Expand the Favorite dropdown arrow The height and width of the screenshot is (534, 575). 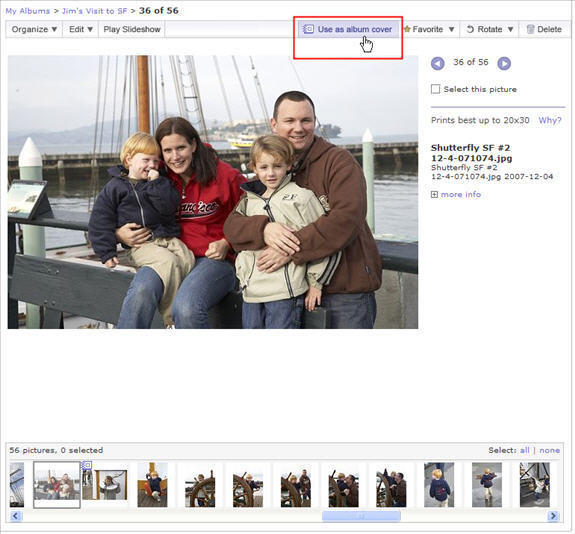(x=451, y=29)
